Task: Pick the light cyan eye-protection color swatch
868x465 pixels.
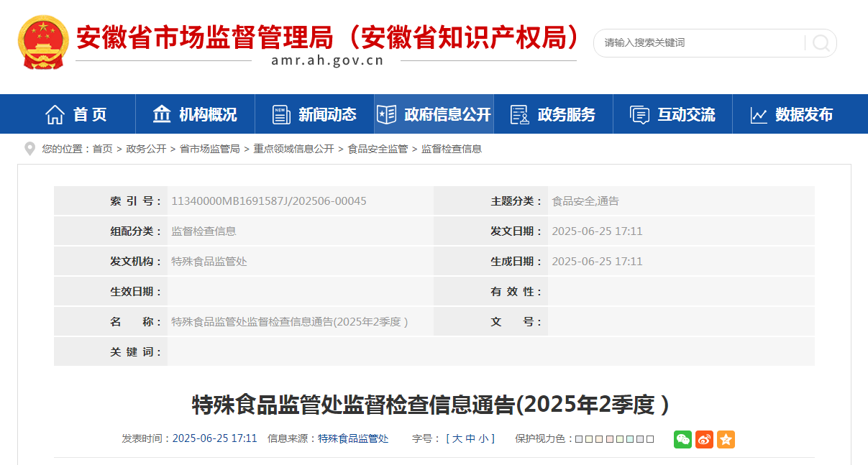Action: point(630,439)
